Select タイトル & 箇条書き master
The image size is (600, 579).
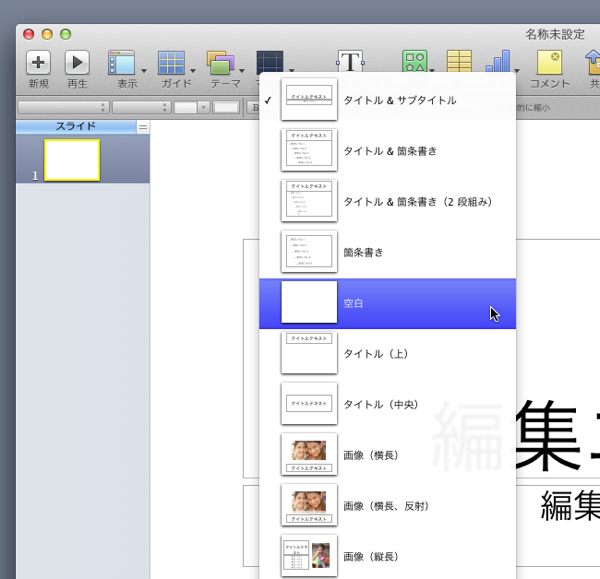(x=387, y=151)
